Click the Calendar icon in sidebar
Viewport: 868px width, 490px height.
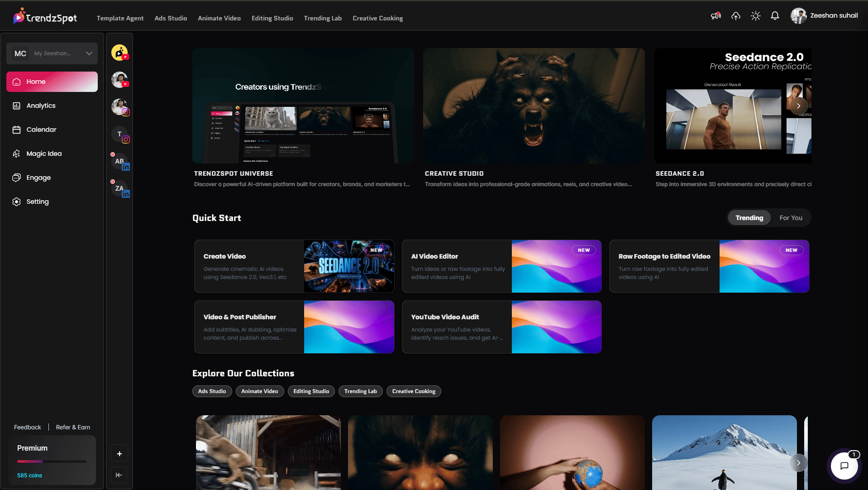[x=16, y=130]
